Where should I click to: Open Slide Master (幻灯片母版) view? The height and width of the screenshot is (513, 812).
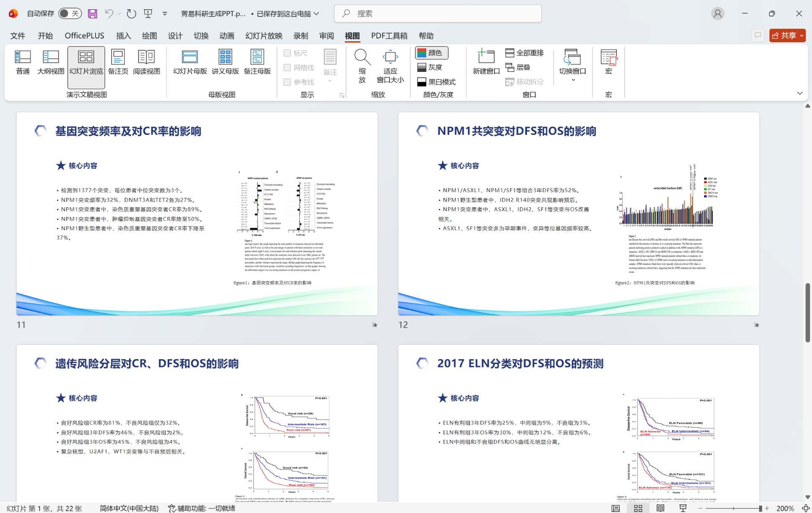190,62
